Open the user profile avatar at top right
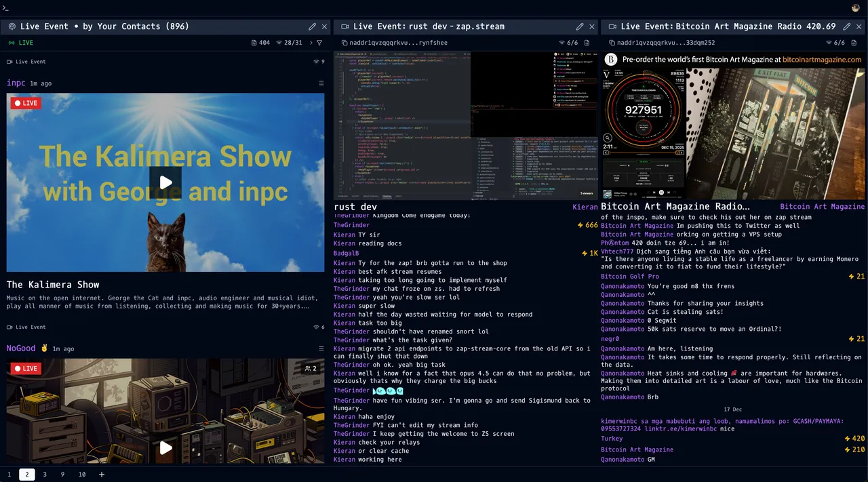868x482 pixels. pos(856,7)
